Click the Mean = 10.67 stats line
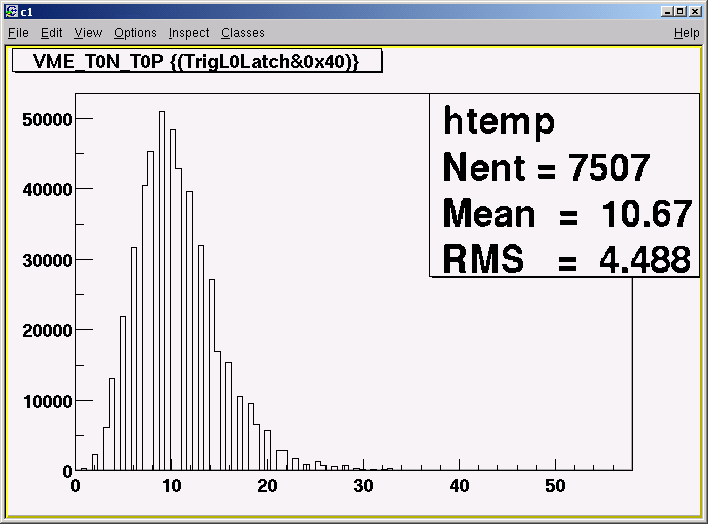 [567, 213]
